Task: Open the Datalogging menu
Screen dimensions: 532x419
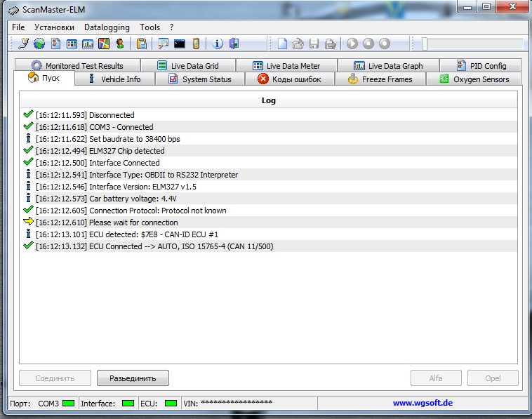Action: pos(107,27)
